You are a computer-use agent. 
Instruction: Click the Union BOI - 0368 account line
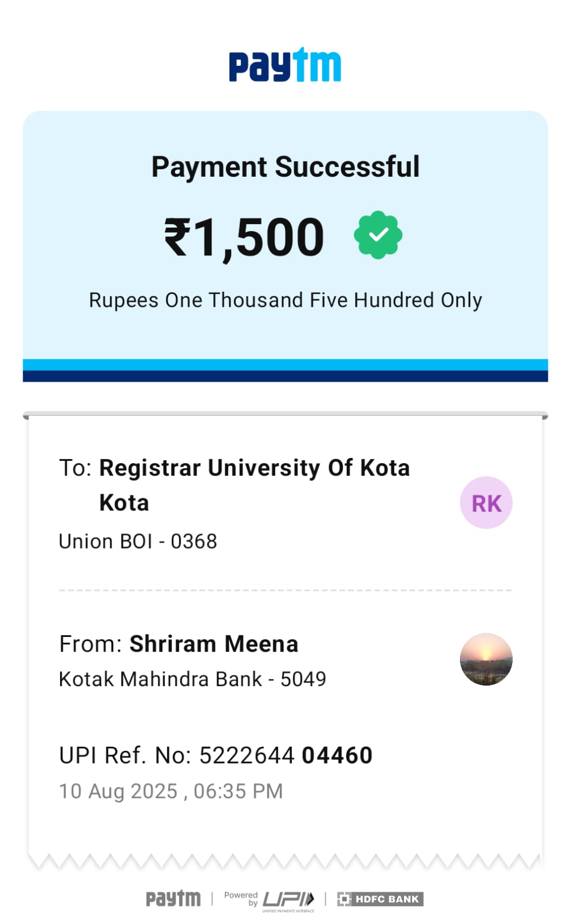(138, 542)
